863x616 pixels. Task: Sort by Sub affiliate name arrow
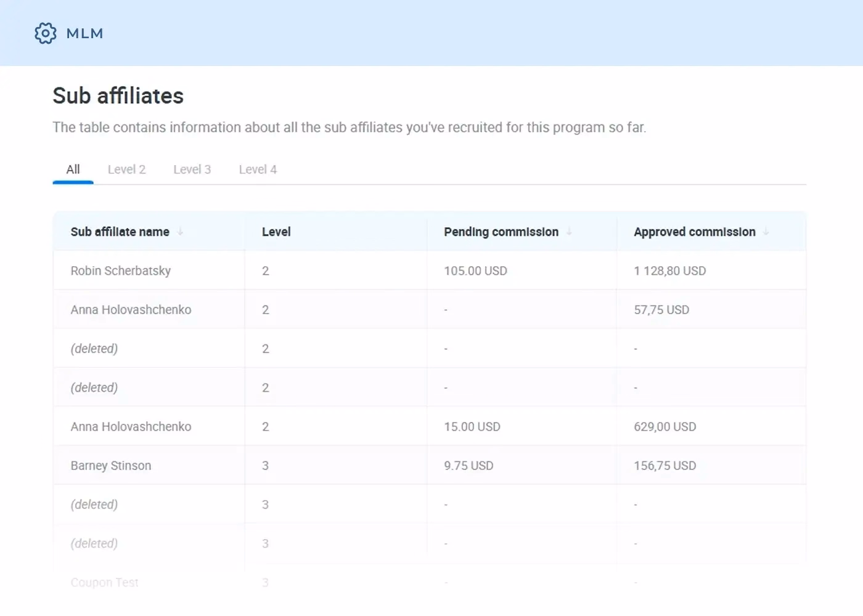coord(181,232)
